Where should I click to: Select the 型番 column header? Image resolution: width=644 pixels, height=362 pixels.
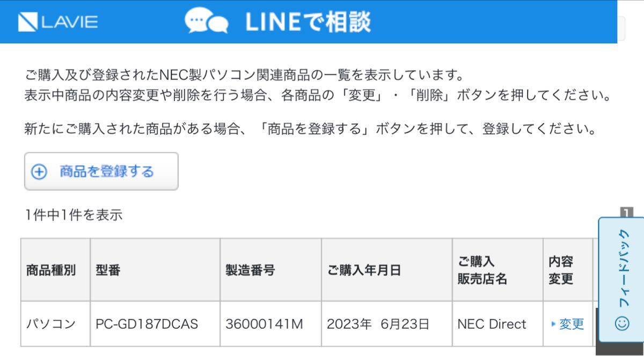coord(155,270)
